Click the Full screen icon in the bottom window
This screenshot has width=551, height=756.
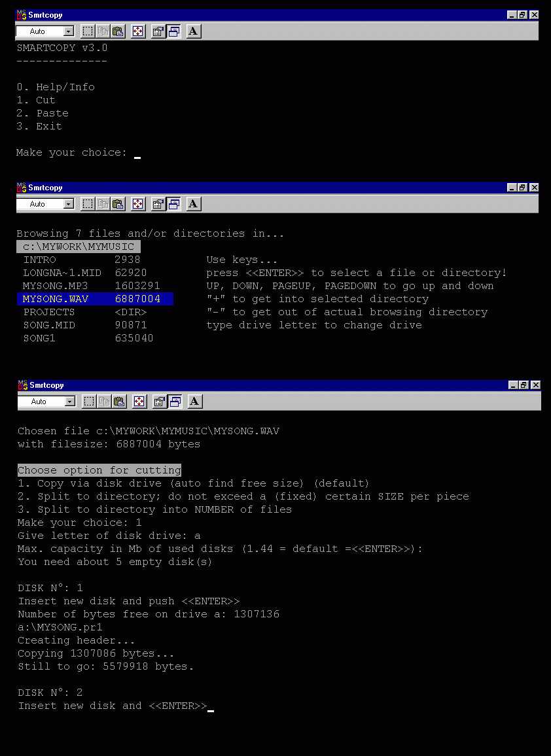pyautogui.click(x=139, y=402)
